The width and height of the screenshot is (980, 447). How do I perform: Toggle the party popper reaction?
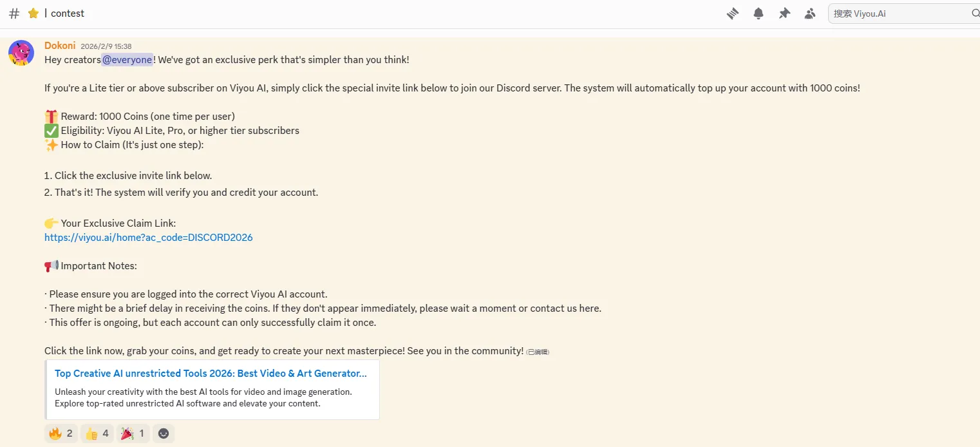[133, 433]
